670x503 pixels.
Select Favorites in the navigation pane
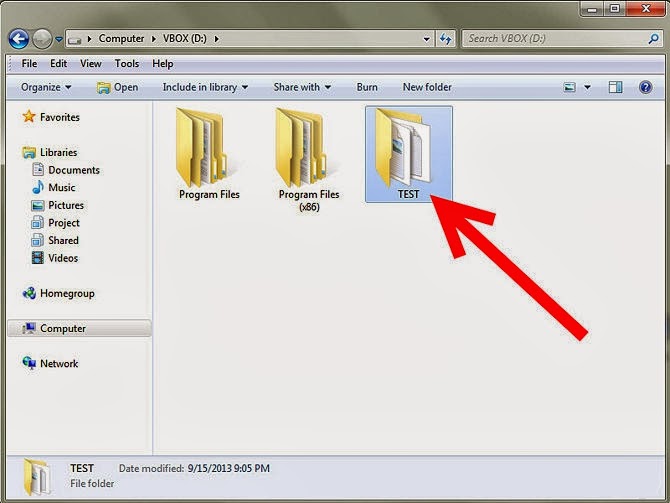(x=51, y=117)
